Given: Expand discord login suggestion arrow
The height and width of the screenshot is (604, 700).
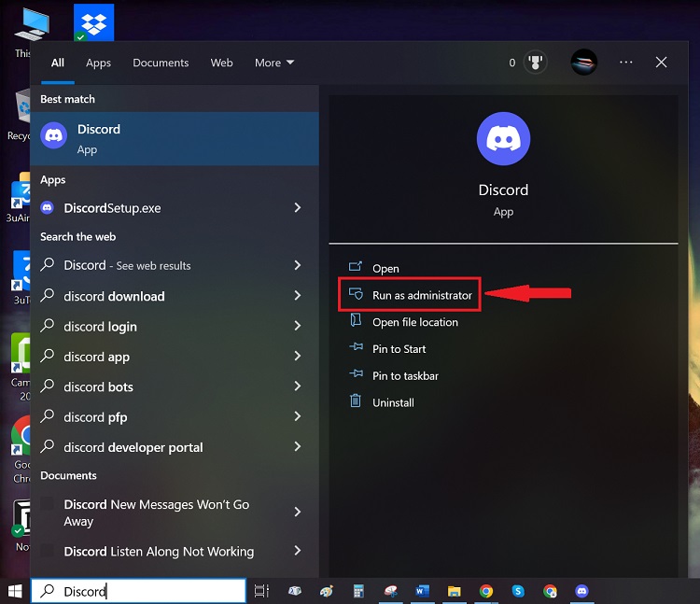Looking at the screenshot, I should (298, 326).
